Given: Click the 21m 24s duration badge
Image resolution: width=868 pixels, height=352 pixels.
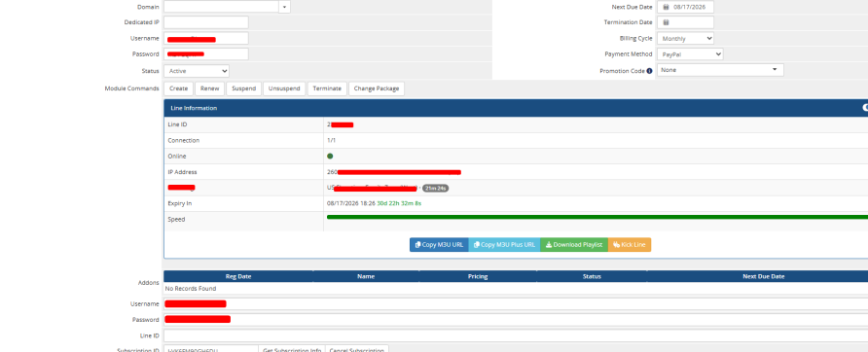Looking at the screenshot, I should [435, 189].
